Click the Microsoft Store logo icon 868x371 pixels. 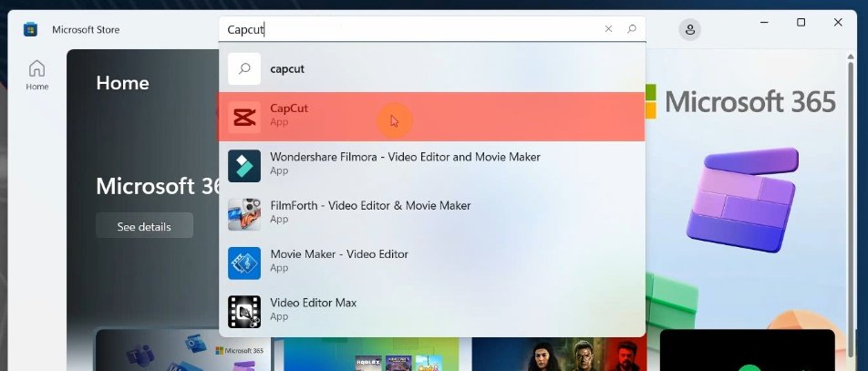[x=30, y=29]
